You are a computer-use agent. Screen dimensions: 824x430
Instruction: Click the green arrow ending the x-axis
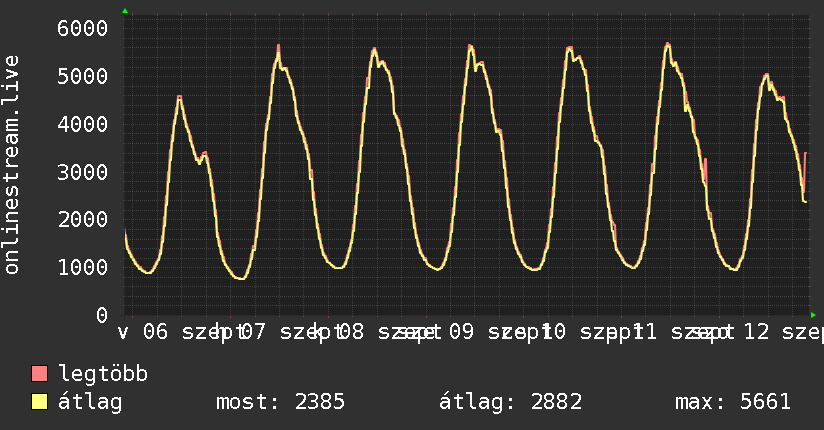pyautogui.click(x=813, y=315)
